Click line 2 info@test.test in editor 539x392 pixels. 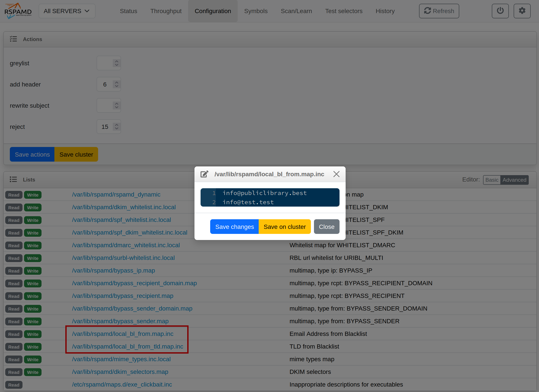248,202
